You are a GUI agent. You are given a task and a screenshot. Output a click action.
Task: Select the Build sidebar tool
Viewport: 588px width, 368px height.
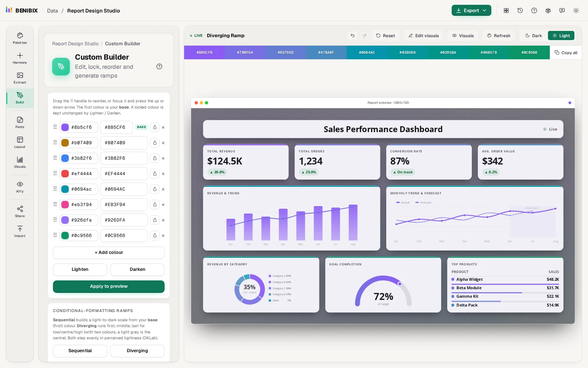pyautogui.click(x=20, y=98)
